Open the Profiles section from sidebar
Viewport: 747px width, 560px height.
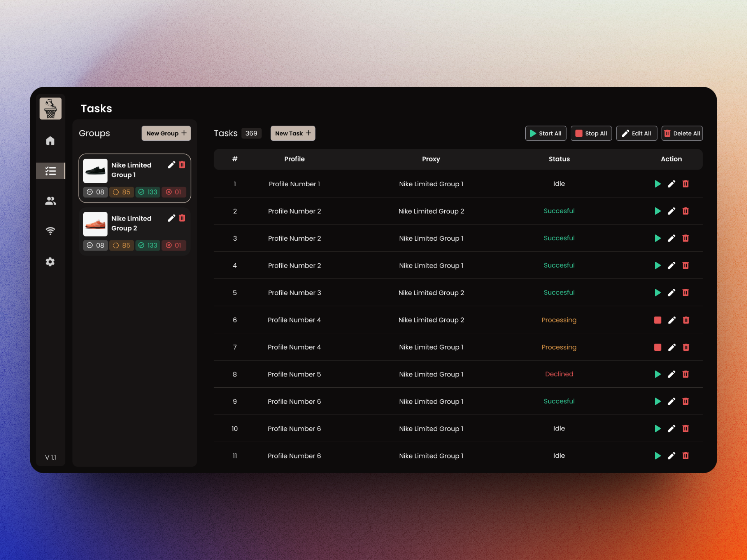tap(51, 201)
